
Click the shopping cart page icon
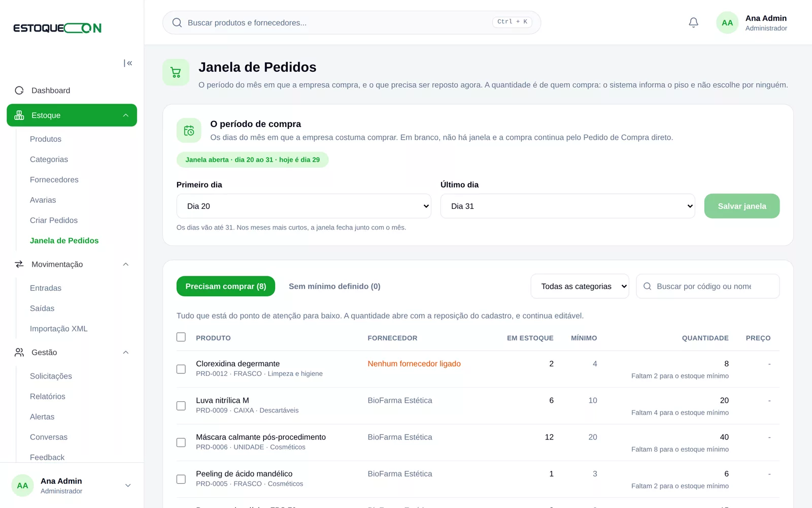click(176, 72)
